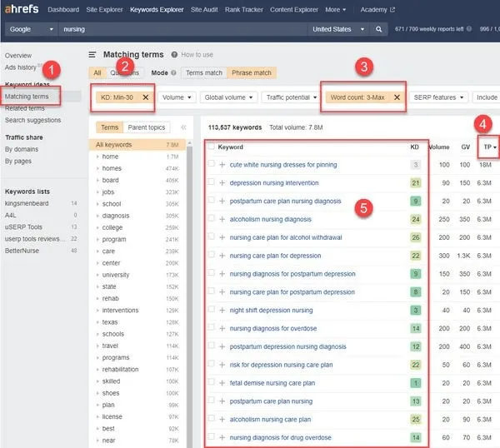
Task: Click the weekly reports left info icon
Action: 468,28
